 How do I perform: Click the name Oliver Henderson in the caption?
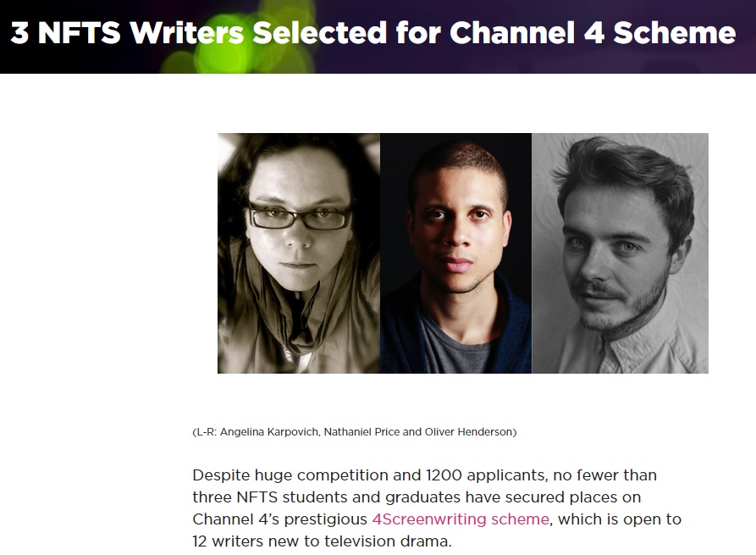[469, 432]
